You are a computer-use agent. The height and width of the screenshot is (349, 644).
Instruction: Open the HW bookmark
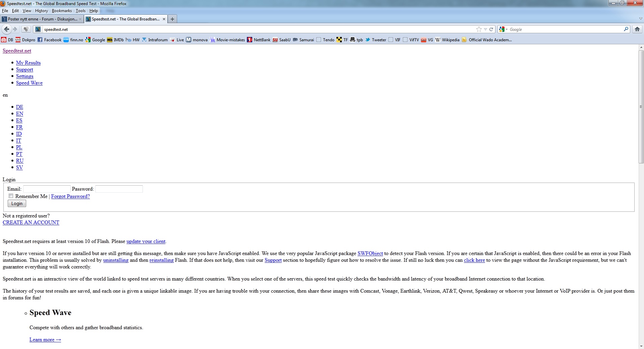point(133,40)
